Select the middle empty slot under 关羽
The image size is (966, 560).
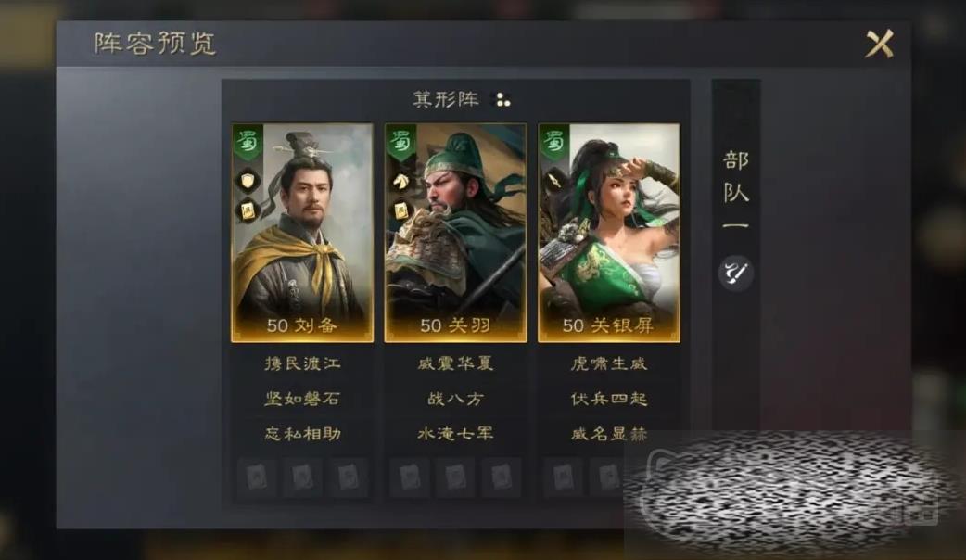coord(455,477)
